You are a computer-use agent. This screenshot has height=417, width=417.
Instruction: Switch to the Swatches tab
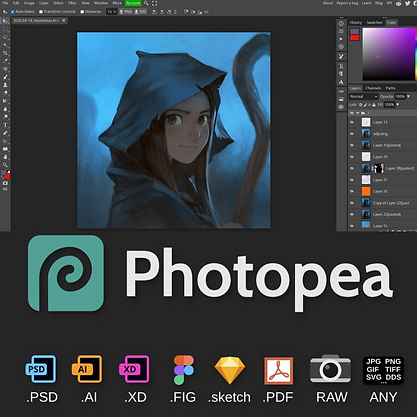374,23
